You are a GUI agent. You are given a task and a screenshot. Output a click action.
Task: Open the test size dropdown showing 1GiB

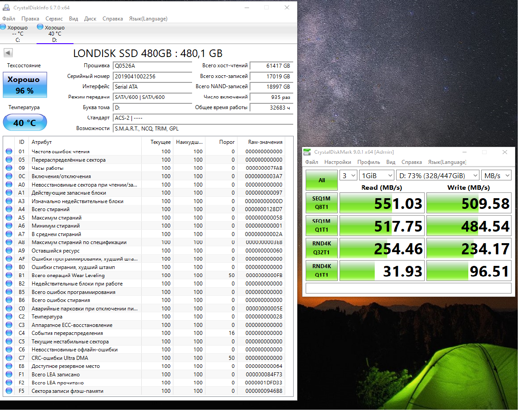[377, 175]
